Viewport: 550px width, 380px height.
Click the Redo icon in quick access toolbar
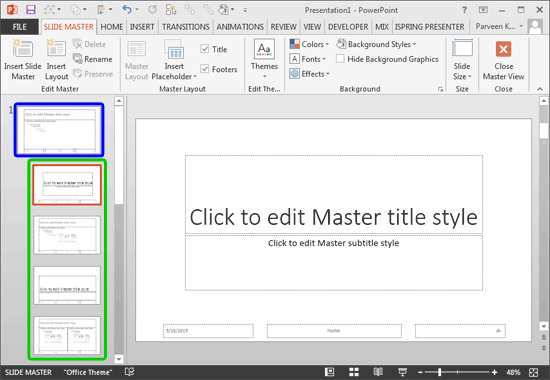(x=152, y=9)
